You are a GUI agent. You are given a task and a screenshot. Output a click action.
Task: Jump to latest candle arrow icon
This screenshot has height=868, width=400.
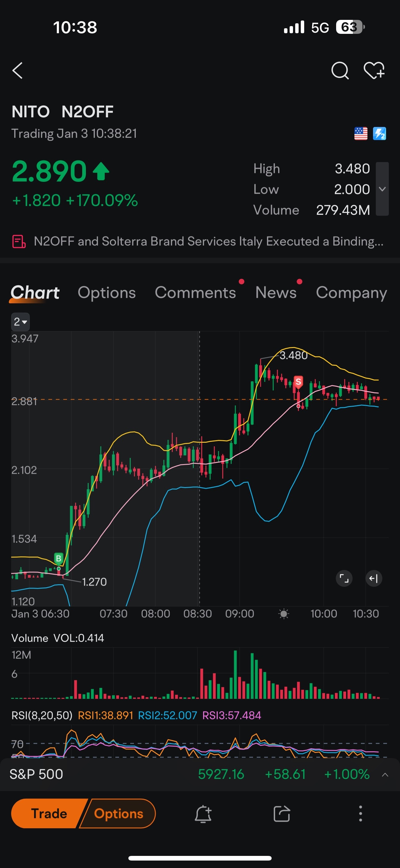pos(373,578)
